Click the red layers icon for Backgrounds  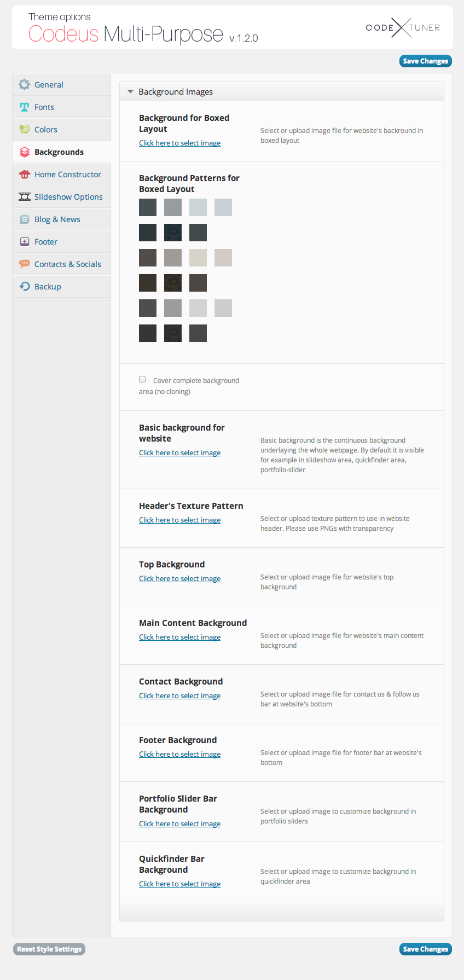point(25,152)
